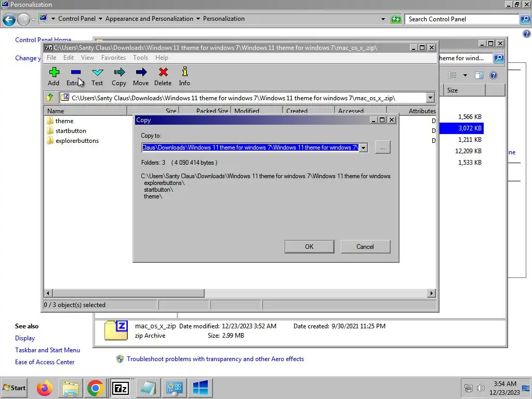
Task: Click the Copy to path field
Action: click(x=250, y=148)
